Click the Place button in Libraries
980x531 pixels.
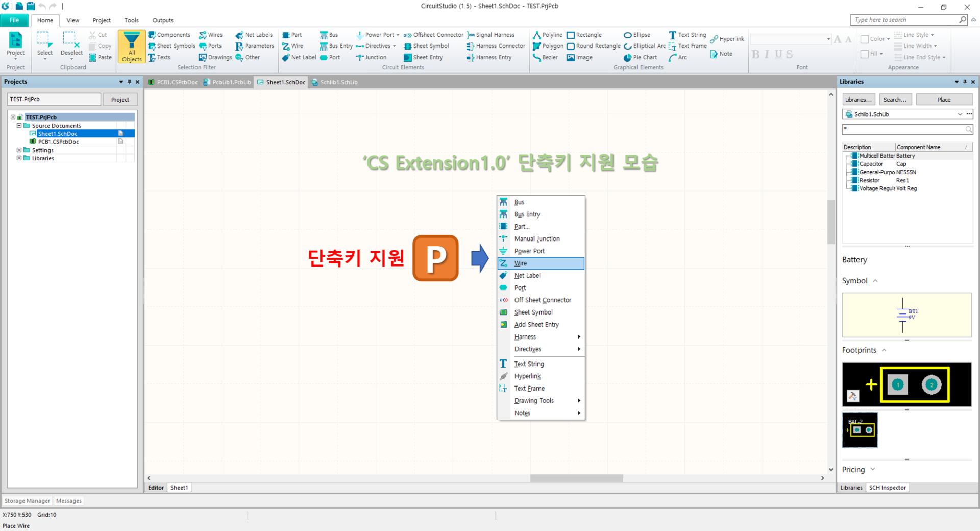[x=944, y=100]
